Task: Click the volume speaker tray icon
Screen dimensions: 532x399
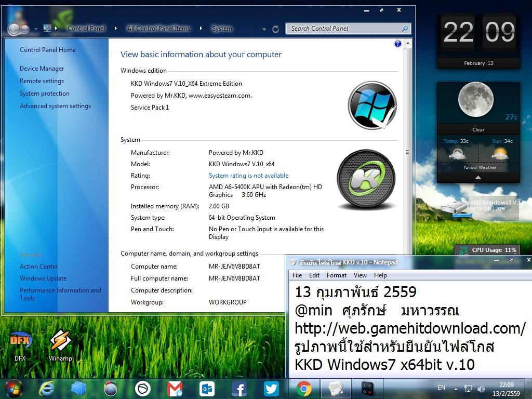Action: (481, 389)
